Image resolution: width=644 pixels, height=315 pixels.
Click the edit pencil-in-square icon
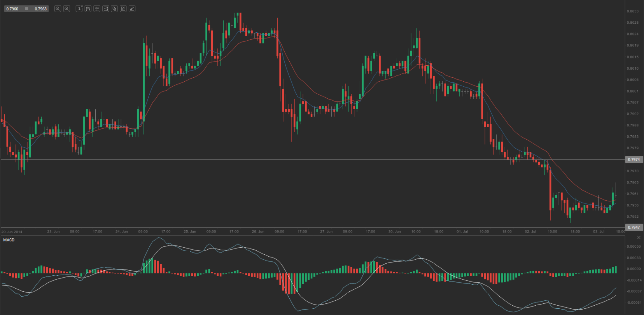[123, 9]
